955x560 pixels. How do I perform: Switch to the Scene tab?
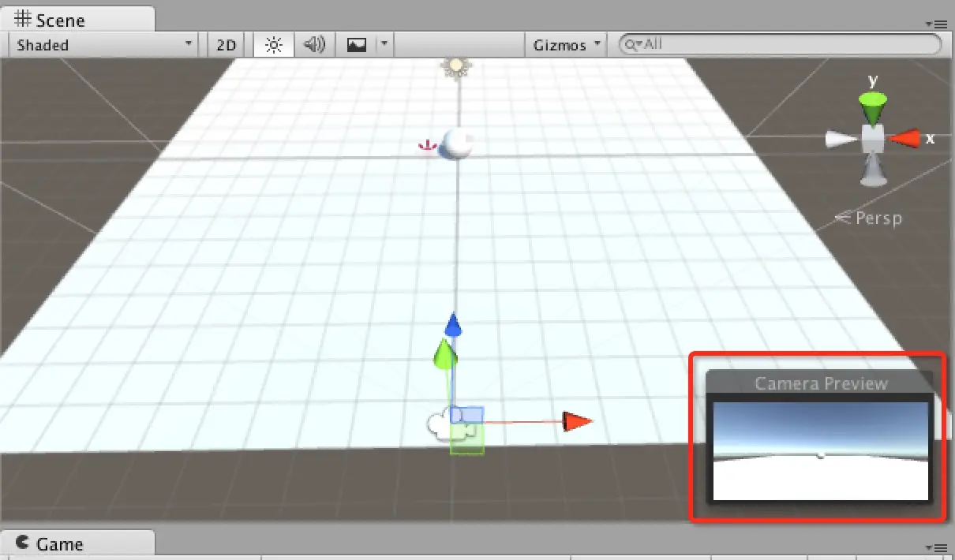[77, 19]
